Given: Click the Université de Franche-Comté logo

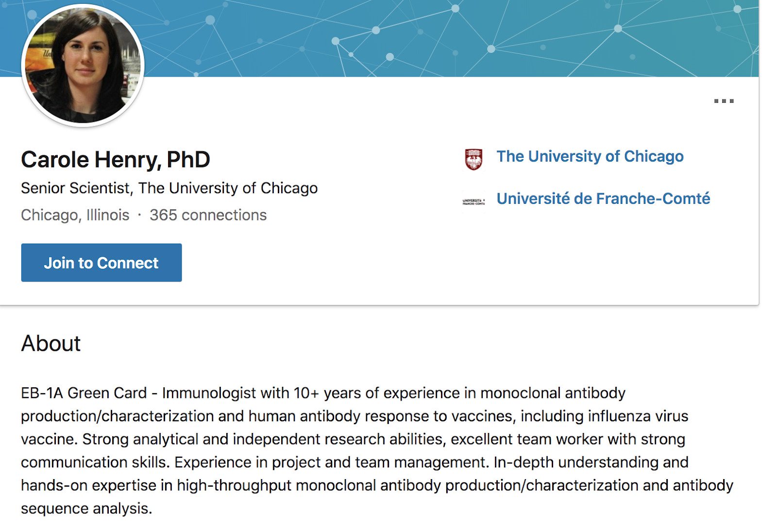Looking at the screenshot, I should click(473, 201).
